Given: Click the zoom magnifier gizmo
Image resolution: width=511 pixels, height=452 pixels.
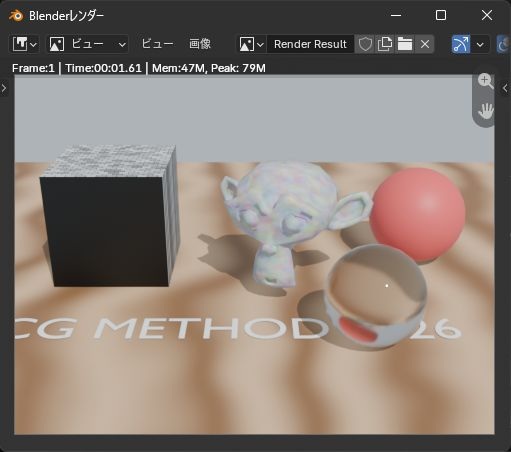Looking at the screenshot, I should point(485,81).
